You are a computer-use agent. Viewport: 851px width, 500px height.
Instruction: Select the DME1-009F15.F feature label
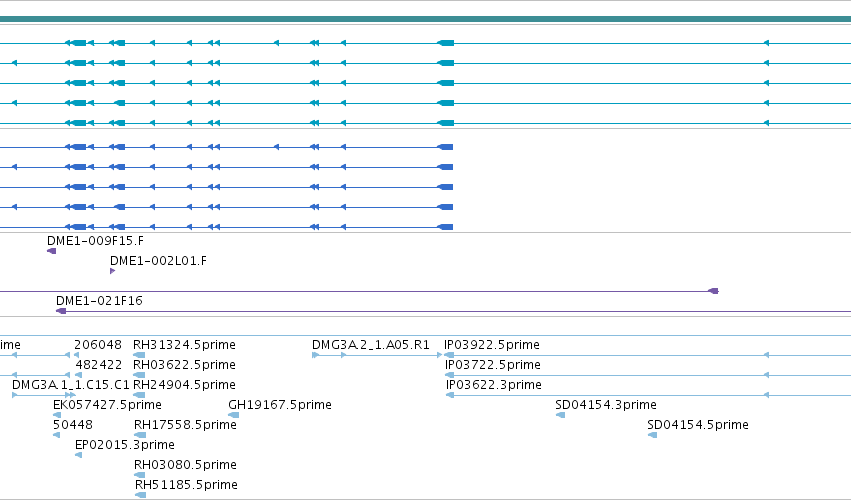[96, 240]
